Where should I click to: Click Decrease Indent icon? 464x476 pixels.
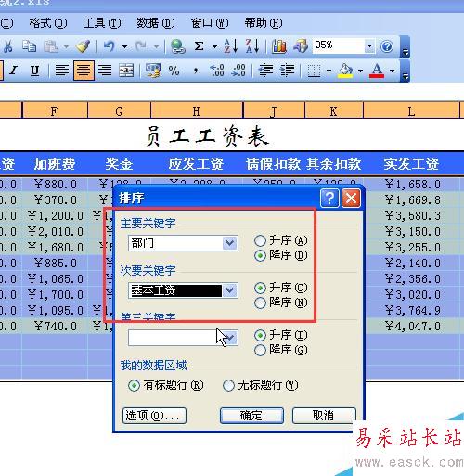[265, 71]
